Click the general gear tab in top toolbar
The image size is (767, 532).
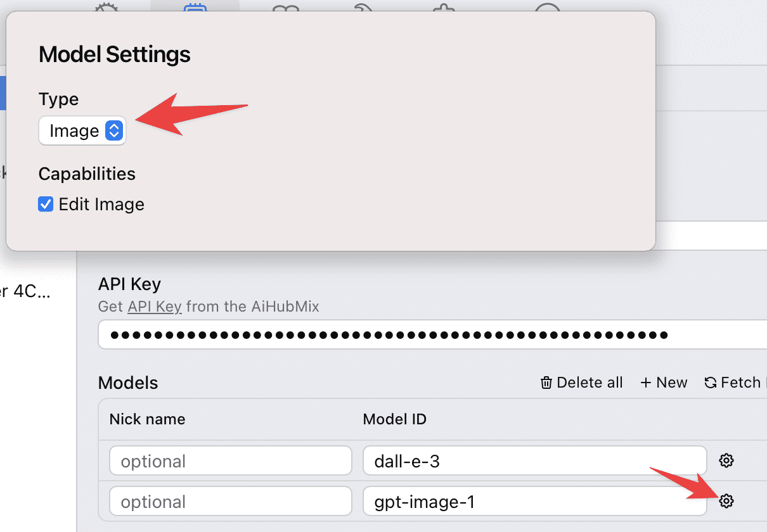pyautogui.click(x=106, y=6)
